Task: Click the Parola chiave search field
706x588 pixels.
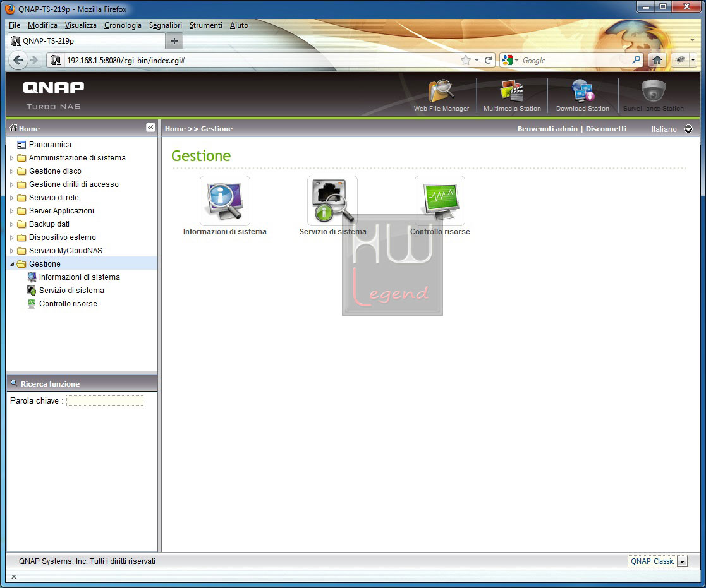Action: click(105, 401)
